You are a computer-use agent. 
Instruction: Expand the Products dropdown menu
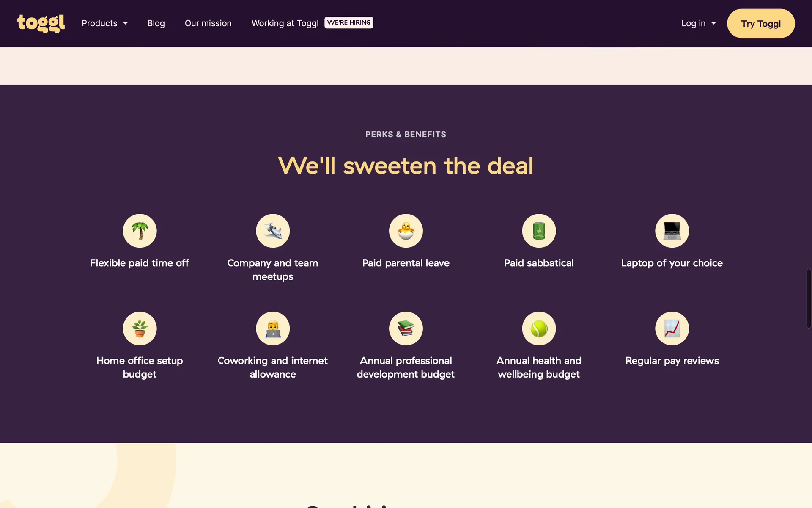tap(104, 23)
